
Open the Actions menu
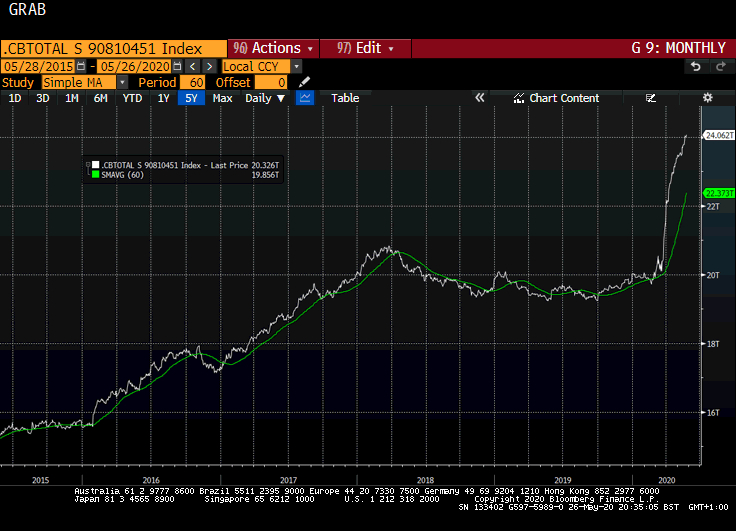(x=273, y=48)
